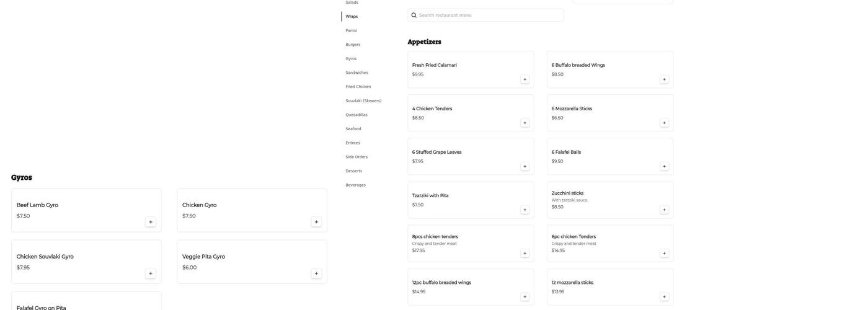
Task: Select Wraps in the category menu
Action: pos(352,17)
